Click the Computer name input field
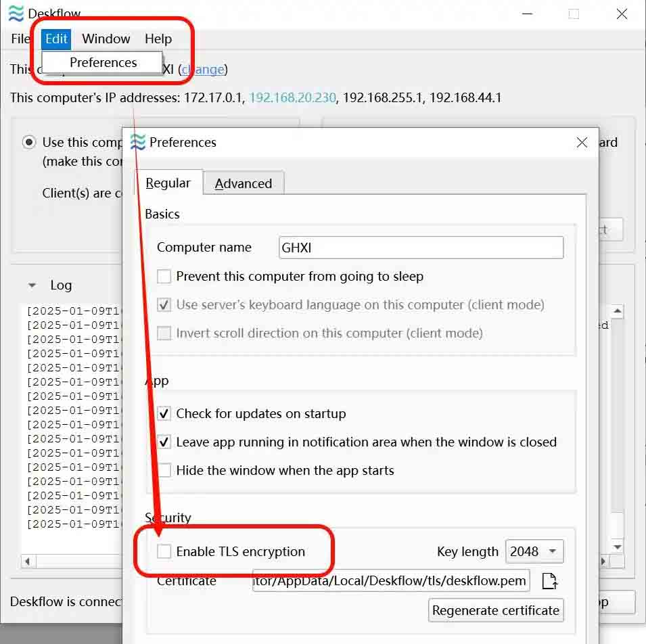Viewport: 646px width, 644px height. (x=421, y=247)
